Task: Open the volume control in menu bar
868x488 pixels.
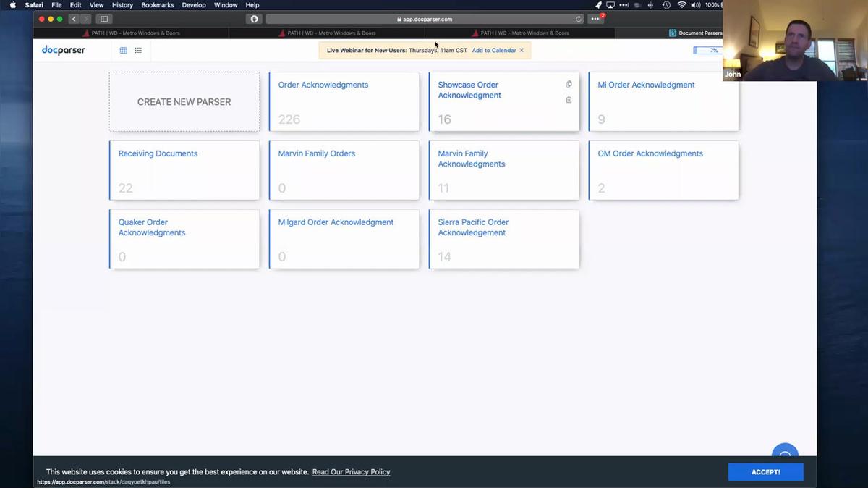Action: tap(696, 5)
